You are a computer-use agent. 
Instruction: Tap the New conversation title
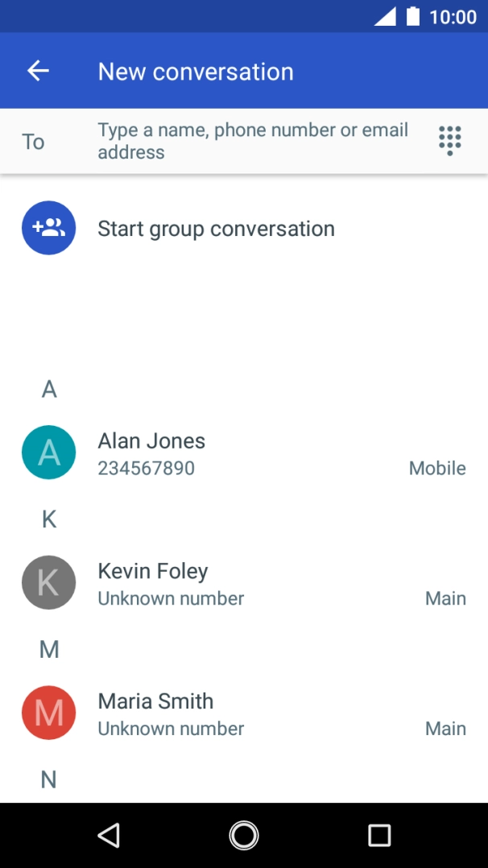click(x=196, y=72)
